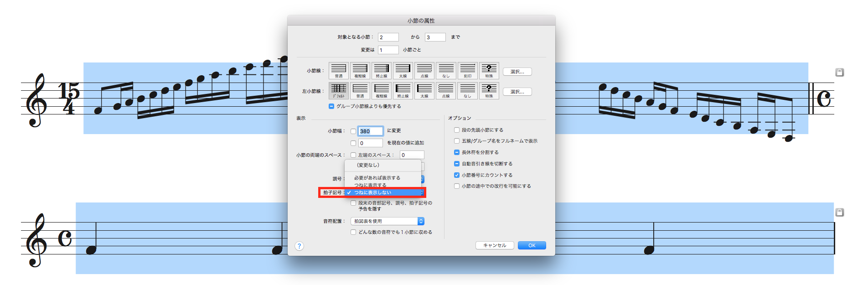This screenshot has height=285, width=868.
Task: Pick the 点線 dashed left barline
Action: pyautogui.click(x=446, y=90)
